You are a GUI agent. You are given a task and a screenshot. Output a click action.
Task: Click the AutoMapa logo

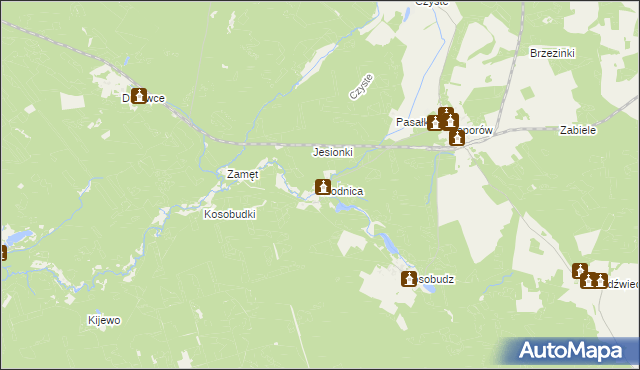click(570, 350)
